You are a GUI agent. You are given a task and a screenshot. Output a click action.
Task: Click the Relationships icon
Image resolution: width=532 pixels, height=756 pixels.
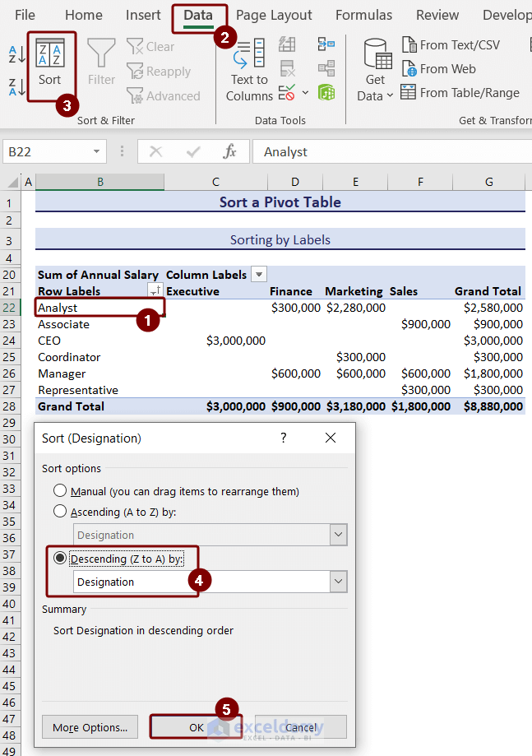(326, 68)
